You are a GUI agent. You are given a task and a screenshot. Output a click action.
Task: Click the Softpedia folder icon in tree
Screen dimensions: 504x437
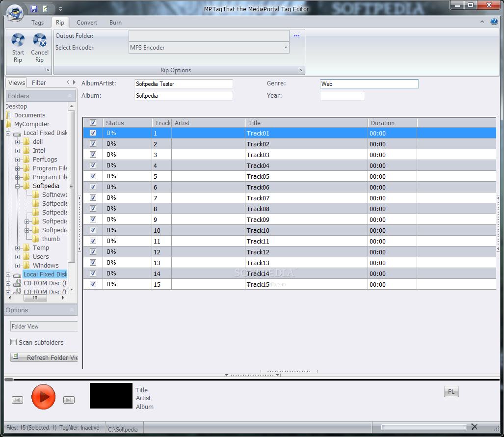pyautogui.click(x=27, y=186)
